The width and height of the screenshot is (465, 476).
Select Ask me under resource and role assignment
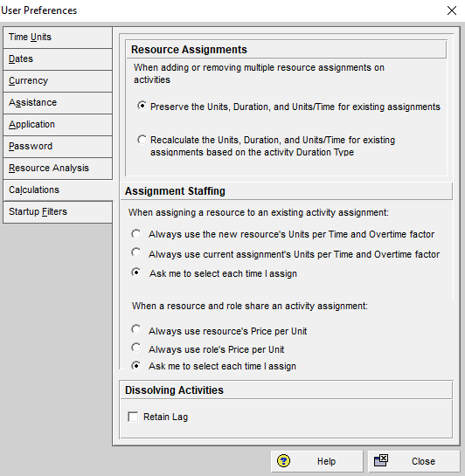click(136, 366)
